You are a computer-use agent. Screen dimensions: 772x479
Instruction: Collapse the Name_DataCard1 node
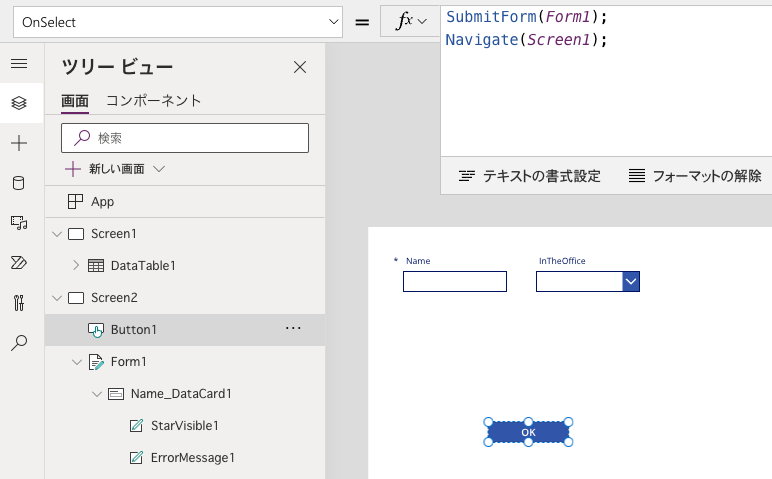click(97, 394)
